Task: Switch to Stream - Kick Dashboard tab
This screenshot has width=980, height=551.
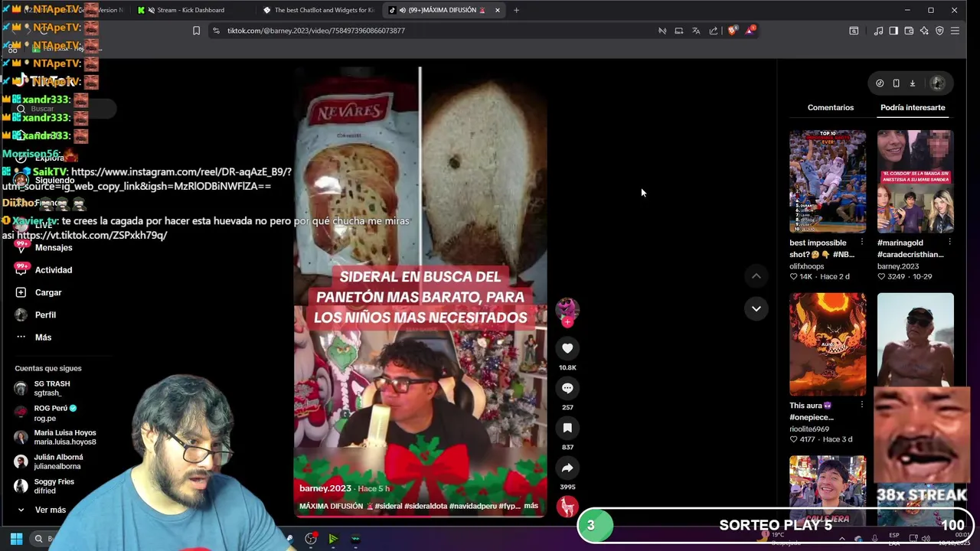Action: (190, 10)
